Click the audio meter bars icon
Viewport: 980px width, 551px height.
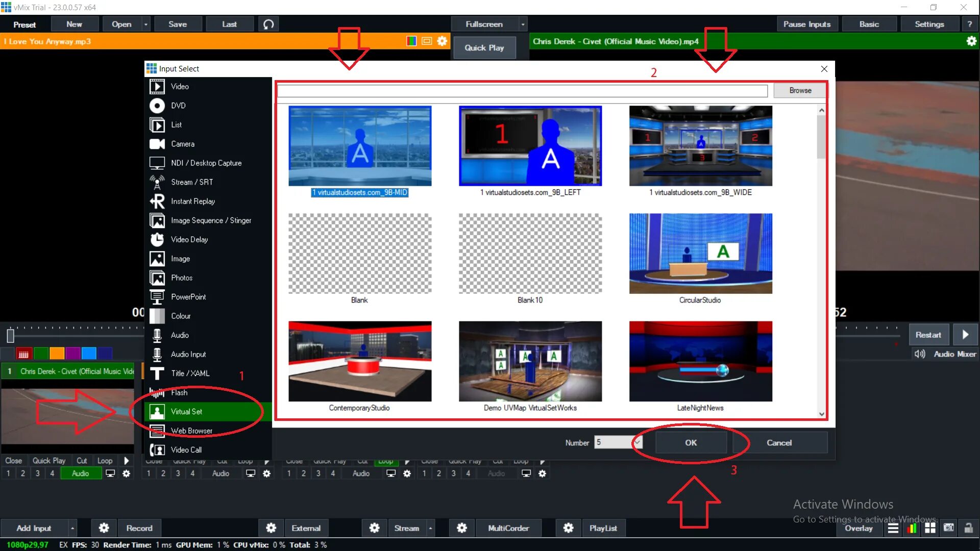click(912, 528)
